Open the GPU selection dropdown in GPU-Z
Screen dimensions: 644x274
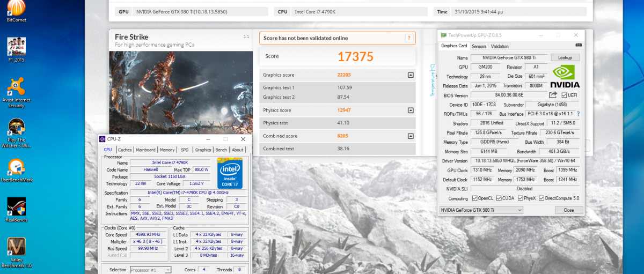[x=481, y=210]
